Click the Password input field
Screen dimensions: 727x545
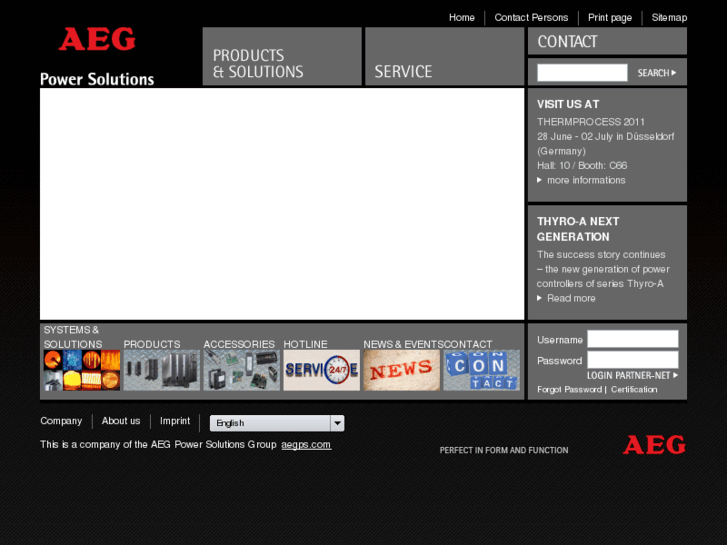(633, 360)
